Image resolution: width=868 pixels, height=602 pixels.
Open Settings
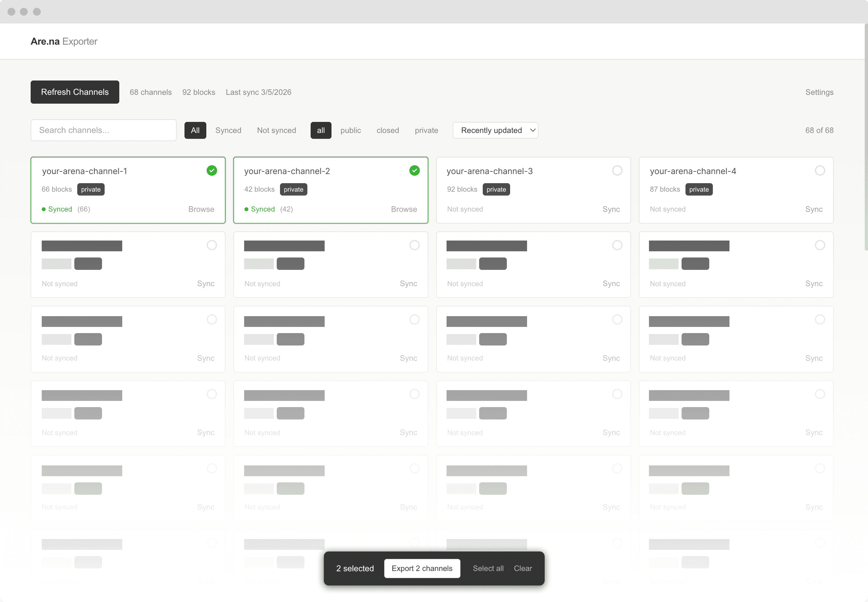coord(819,92)
